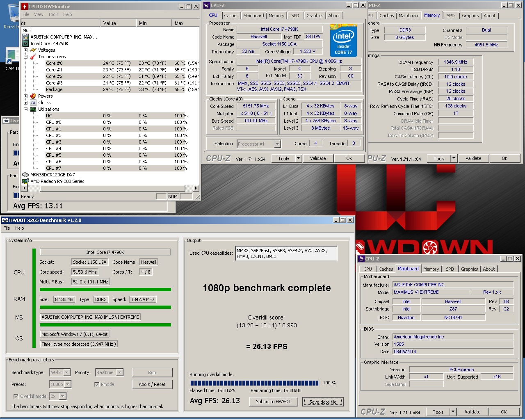This screenshot has width=525, height=420.
Task: Click the Powers flame icon in HWMonitor
Action: pos(33,96)
